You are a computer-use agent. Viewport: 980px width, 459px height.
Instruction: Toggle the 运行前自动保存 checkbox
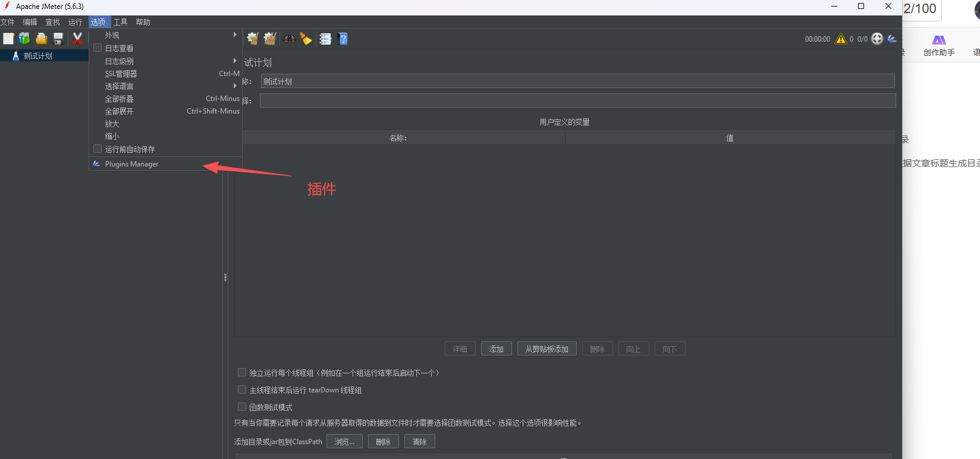point(98,149)
